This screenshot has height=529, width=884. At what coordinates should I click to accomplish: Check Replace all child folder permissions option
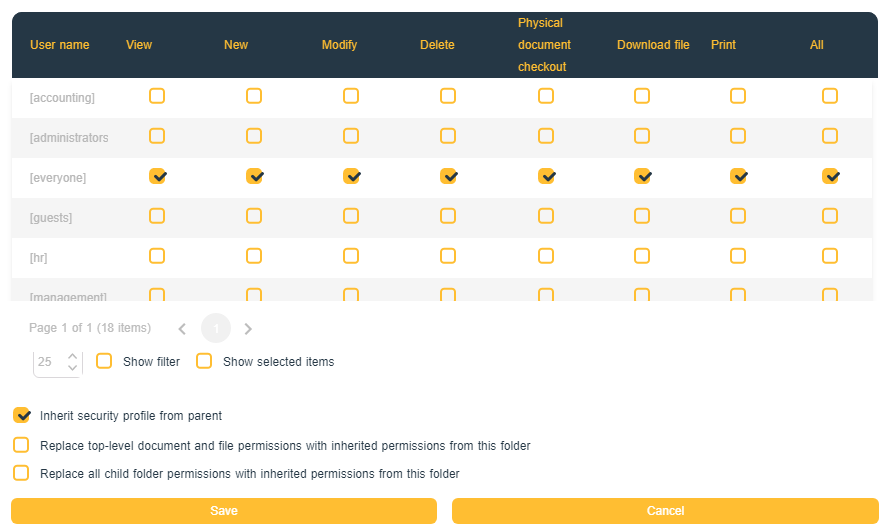click(21, 473)
